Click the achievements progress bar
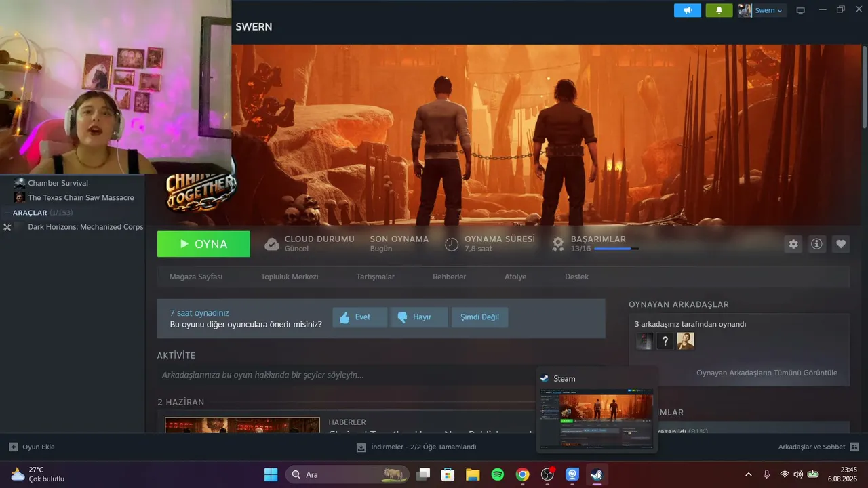The height and width of the screenshot is (488, 868). [x=616, y=249]
